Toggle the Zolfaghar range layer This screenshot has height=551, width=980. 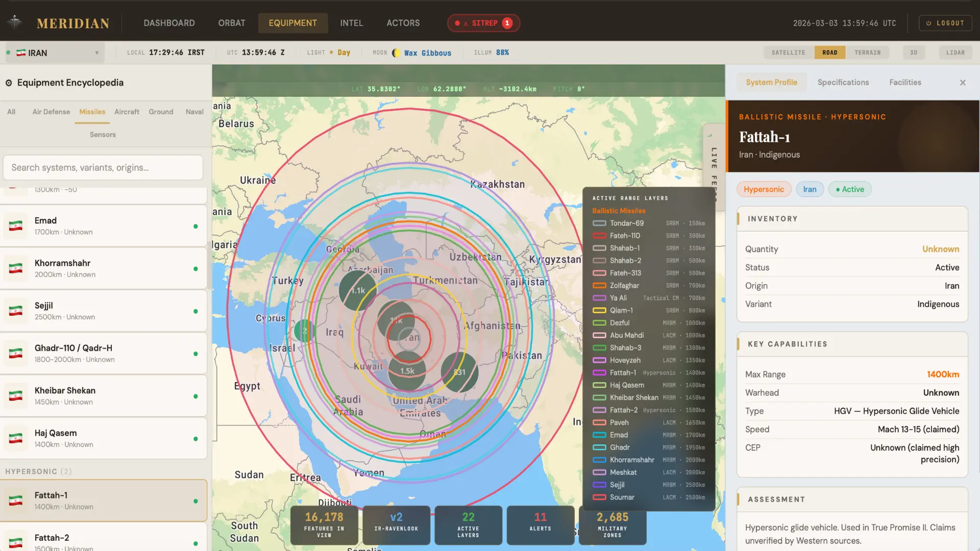[649, 285]
